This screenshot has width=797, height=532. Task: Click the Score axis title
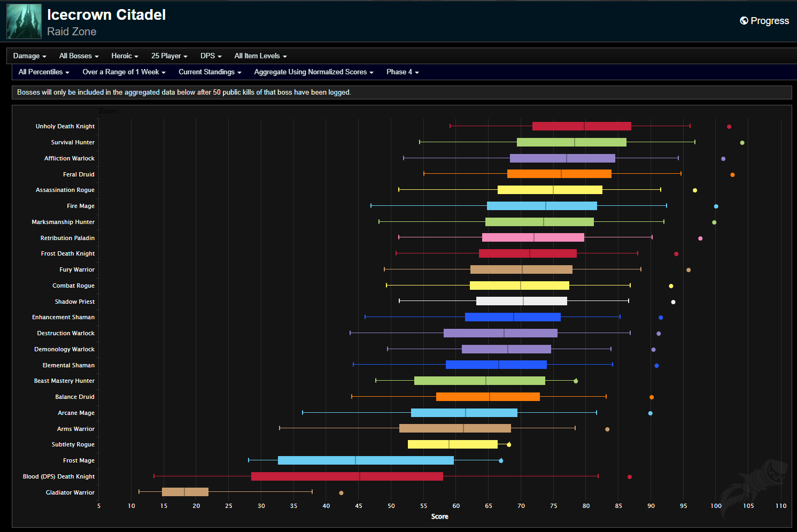(440, 516)
